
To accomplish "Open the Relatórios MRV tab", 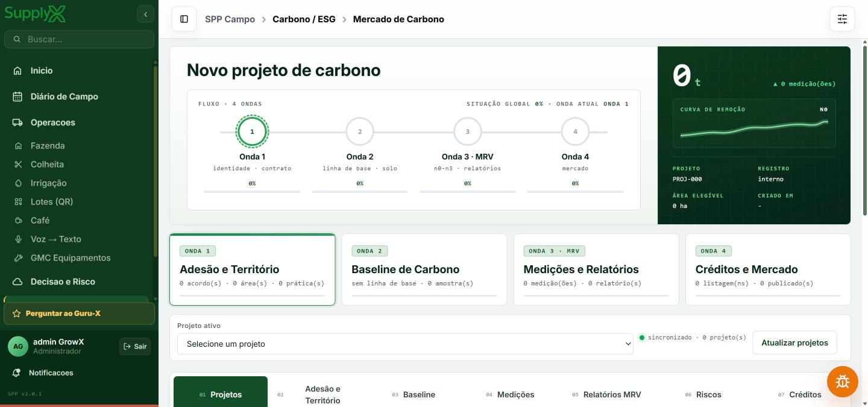I will [x=607, y=394].
